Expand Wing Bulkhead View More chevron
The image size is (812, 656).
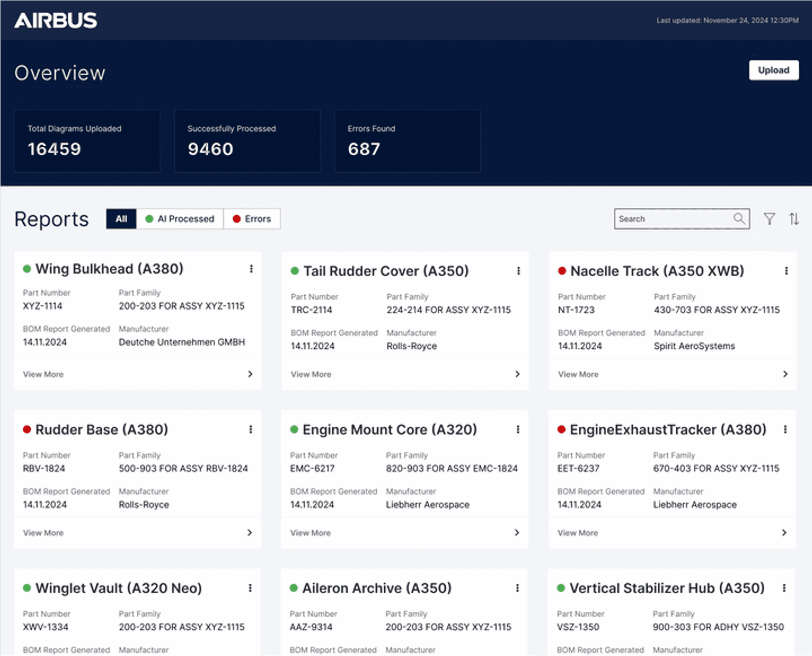(250, 374)
